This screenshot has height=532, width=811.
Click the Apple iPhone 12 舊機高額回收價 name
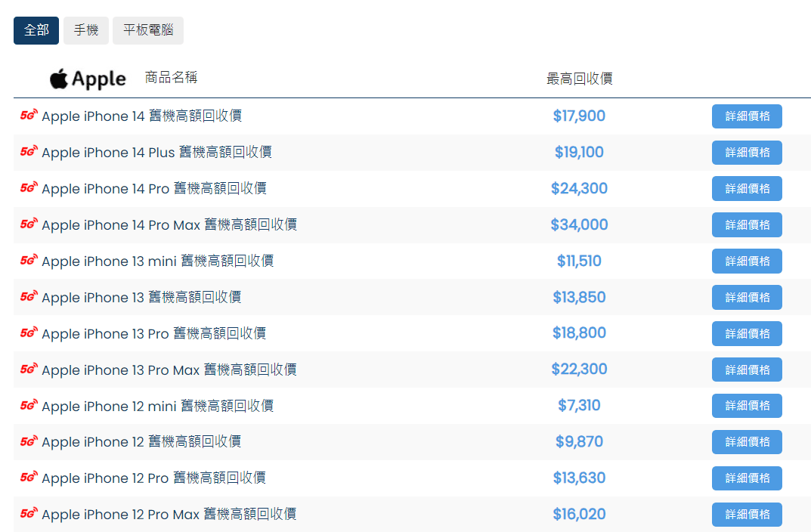(142, 441)
